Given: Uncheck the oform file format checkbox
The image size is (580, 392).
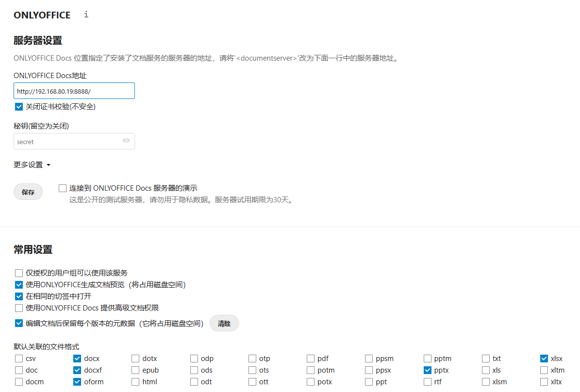Looking at the screenshot, I should pos(77,382).
